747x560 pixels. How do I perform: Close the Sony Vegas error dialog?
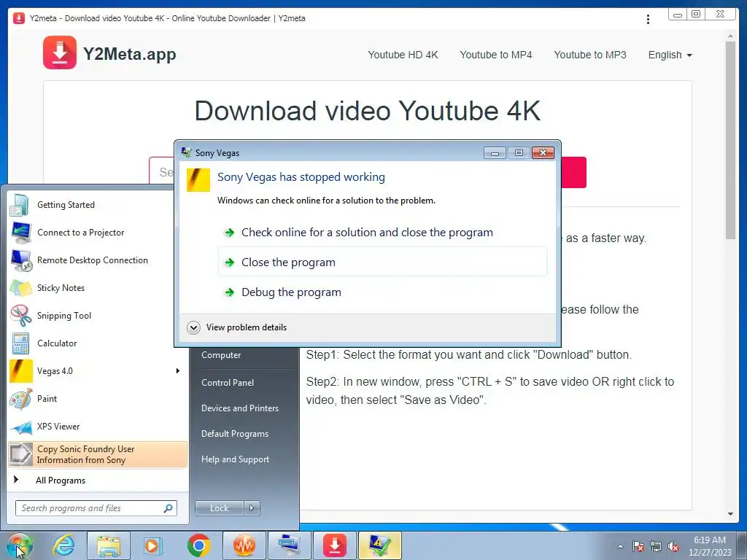543,153
